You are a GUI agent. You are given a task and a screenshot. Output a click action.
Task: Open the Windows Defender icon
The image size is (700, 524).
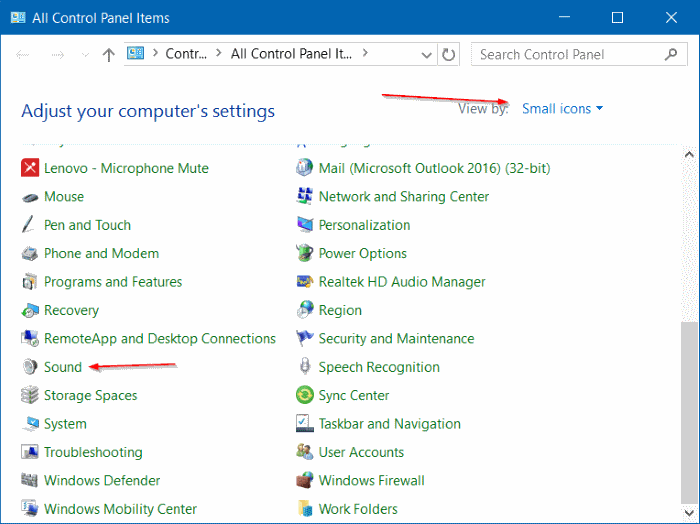pyautogui.click(x=30, y=480)
